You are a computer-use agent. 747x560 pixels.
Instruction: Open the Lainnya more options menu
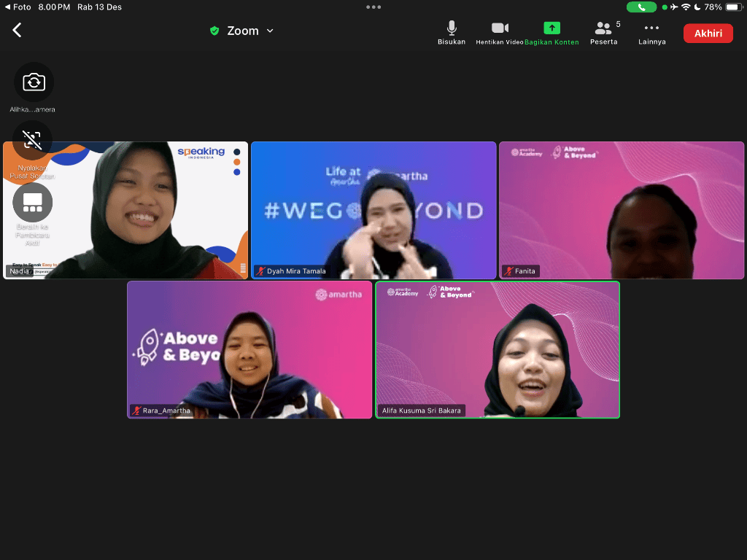tap(651, 33)
